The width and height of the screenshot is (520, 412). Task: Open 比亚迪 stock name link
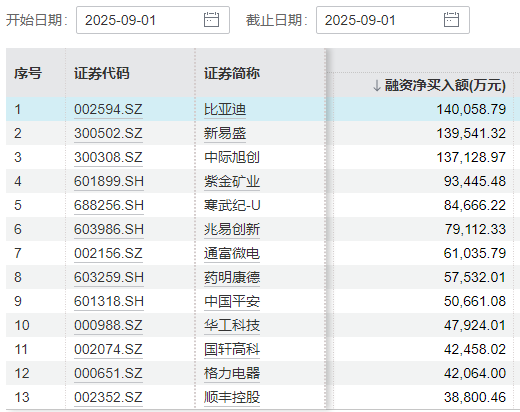pyautogui.click(x=225, y=109)
